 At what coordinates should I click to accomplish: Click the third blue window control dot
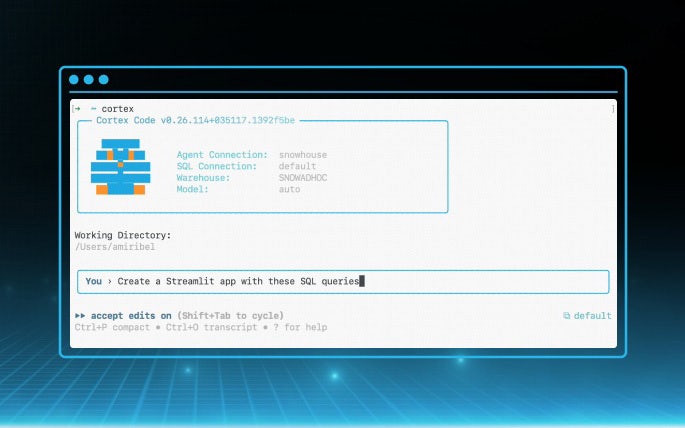tap(103, 80)
